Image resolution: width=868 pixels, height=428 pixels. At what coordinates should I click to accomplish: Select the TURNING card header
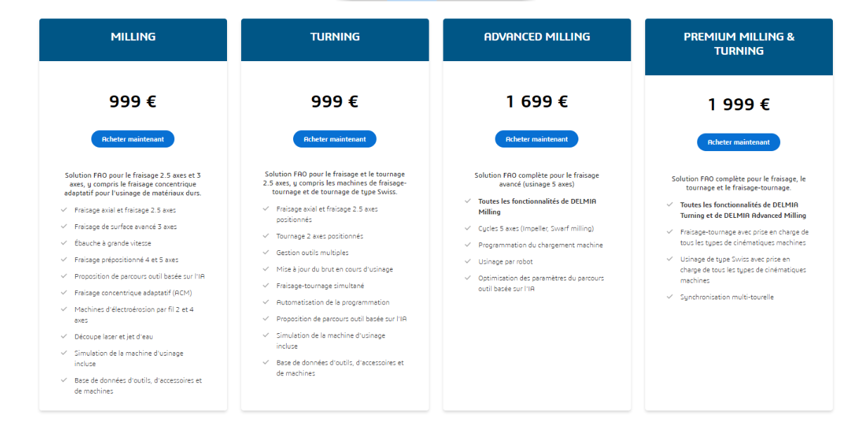coord(335,37)
